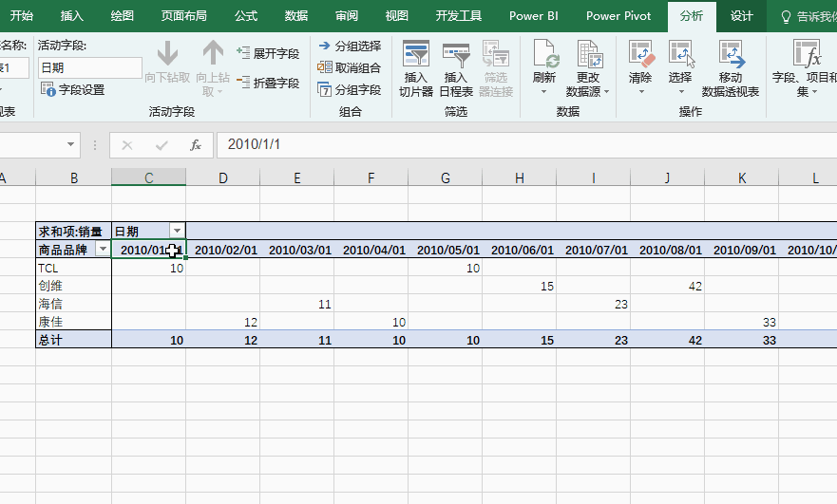This screenshot has width=837, height=504.
Task: Select cell with date 2010/05/01
Action: pos(446,250)
